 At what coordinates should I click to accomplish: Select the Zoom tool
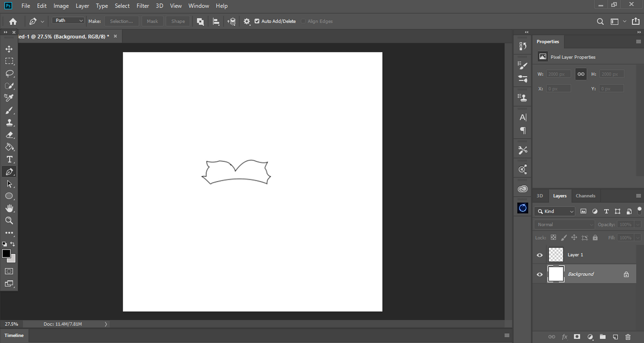click(9, 220)
